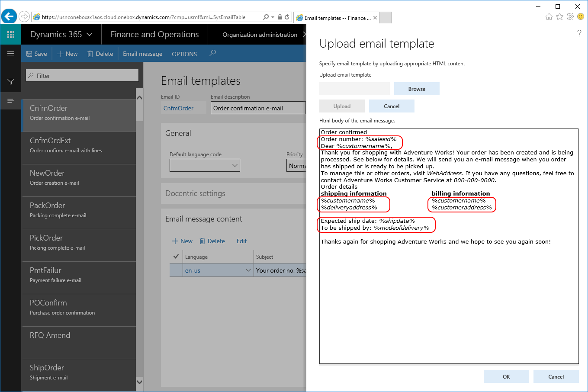The width and height of the screenshot is (588, 392).
Task: Expand the General section
Action: [178, 133]
